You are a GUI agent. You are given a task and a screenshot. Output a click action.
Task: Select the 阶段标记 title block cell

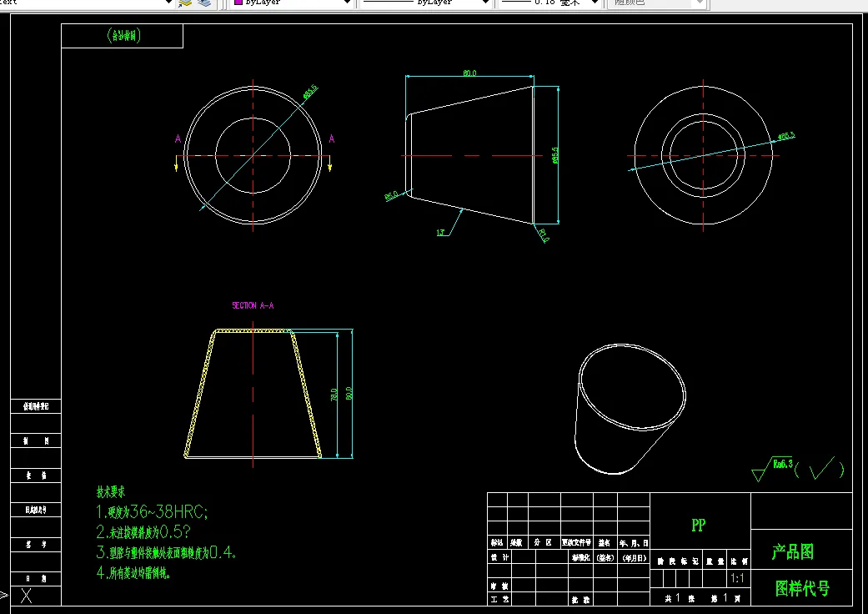pyautogui.click(x=678, y=561)
